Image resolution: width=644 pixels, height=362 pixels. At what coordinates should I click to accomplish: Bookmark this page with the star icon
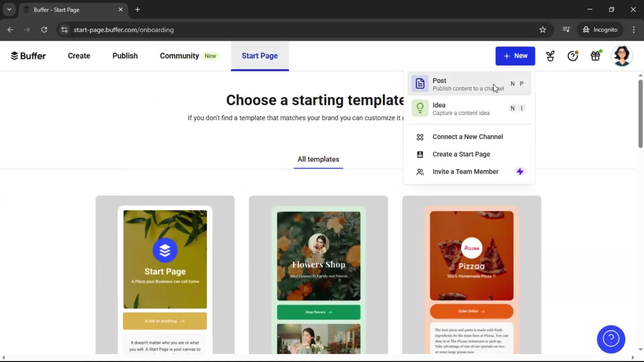click(543, 30)
